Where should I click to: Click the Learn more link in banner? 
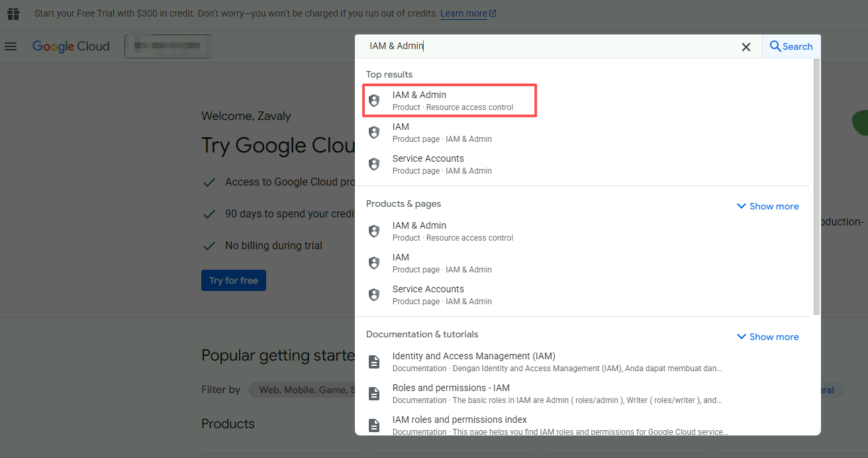point(468,14)
